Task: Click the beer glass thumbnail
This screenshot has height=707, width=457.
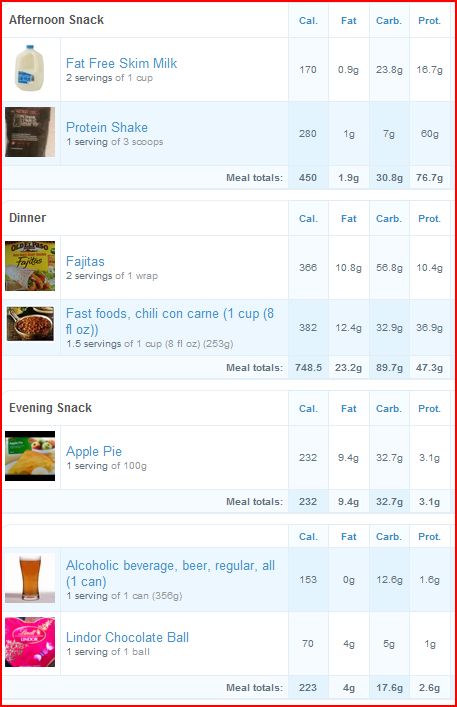Action: (30, 578)
